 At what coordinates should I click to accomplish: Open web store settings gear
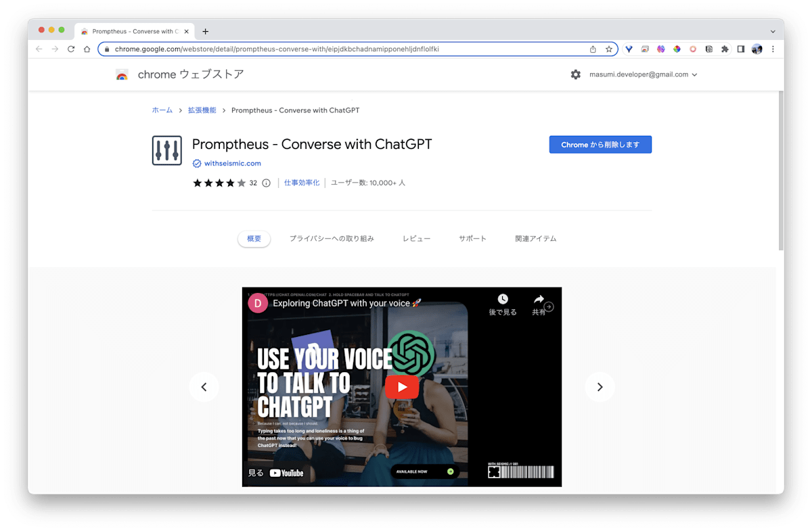point(576,74)
